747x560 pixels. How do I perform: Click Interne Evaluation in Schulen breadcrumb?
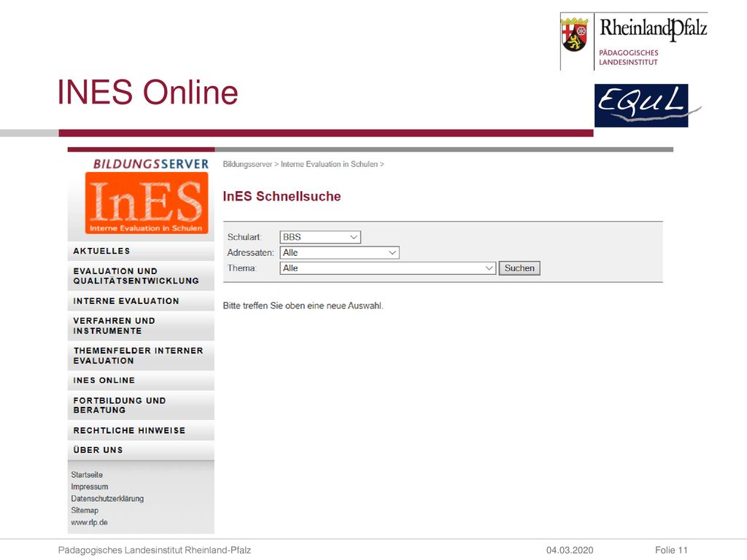point(329,164)
